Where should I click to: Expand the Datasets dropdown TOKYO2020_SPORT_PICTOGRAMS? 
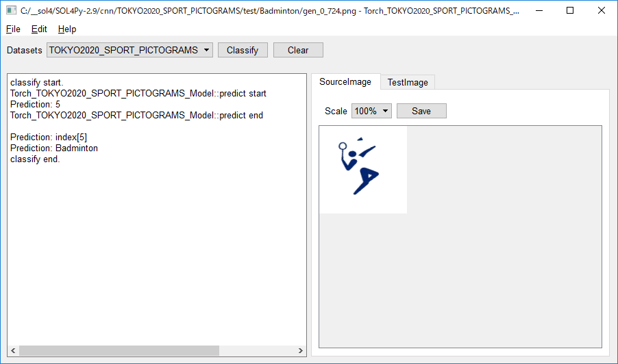(129, 50)
